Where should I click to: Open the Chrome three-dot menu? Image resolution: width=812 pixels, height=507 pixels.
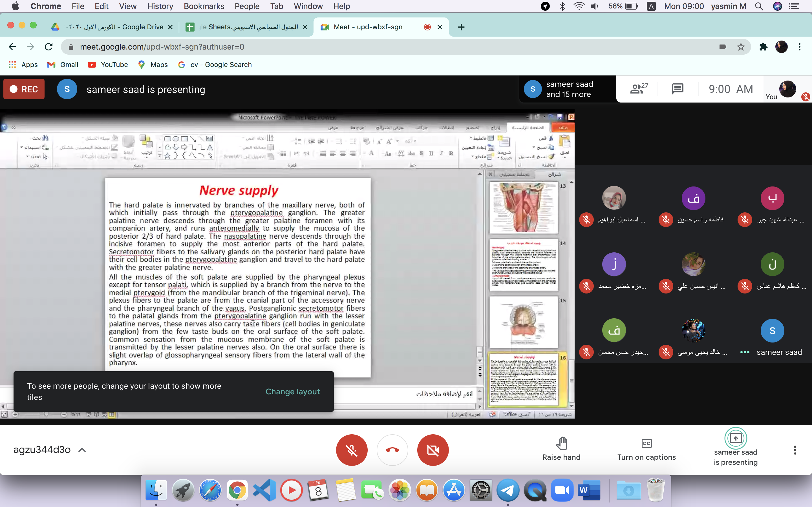(800, 47)
